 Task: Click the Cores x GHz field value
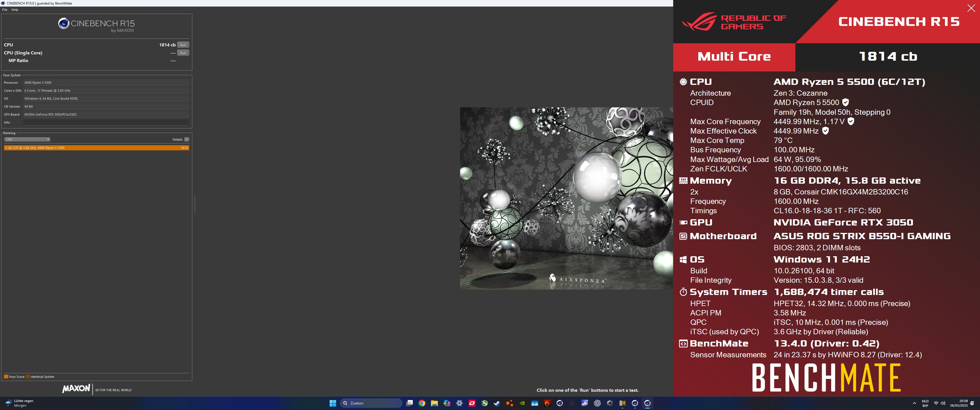[106, 91]
